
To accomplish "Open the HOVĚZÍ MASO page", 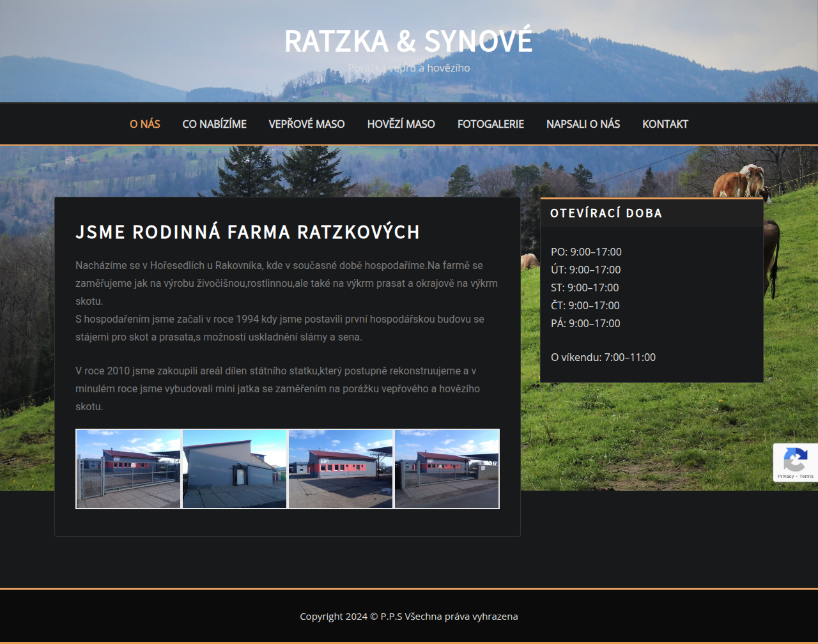I will [401, 124].
